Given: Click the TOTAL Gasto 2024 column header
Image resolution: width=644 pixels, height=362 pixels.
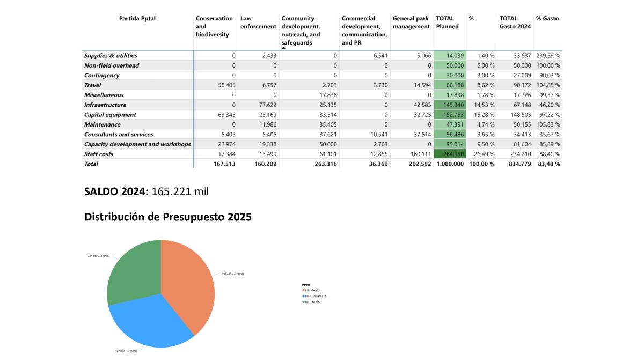Looking at the screenshot, I should pos(515,23).
